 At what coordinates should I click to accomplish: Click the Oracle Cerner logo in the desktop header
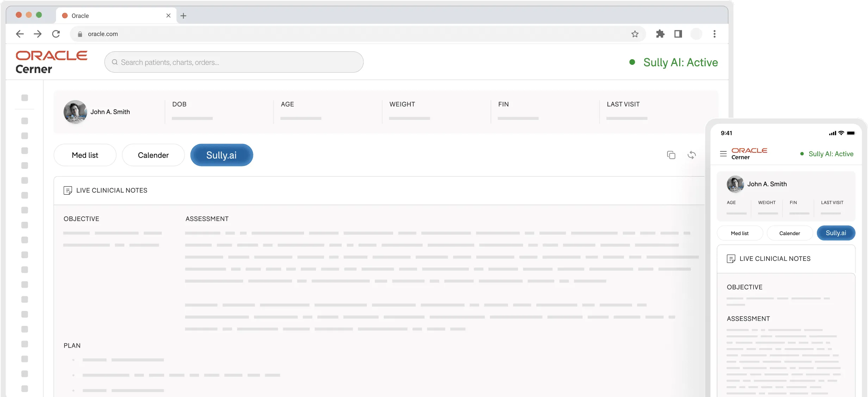pyautogui.click(x=51, y=62)
